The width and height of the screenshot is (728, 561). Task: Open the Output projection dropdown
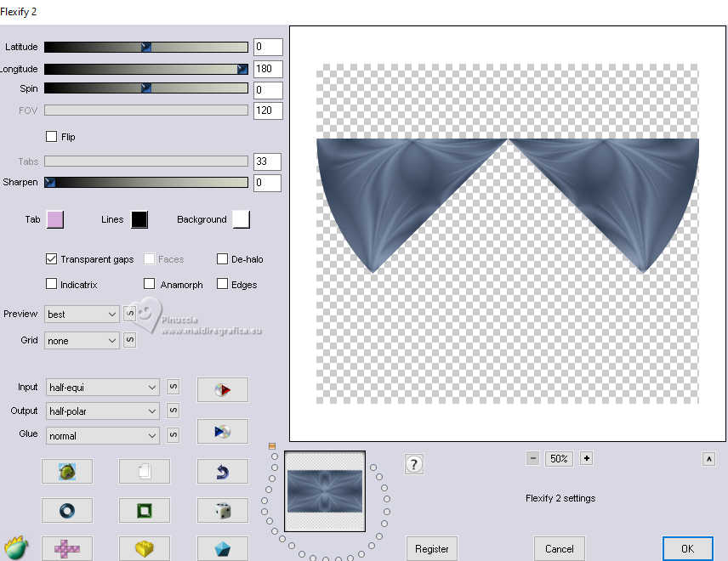(103, 411)
